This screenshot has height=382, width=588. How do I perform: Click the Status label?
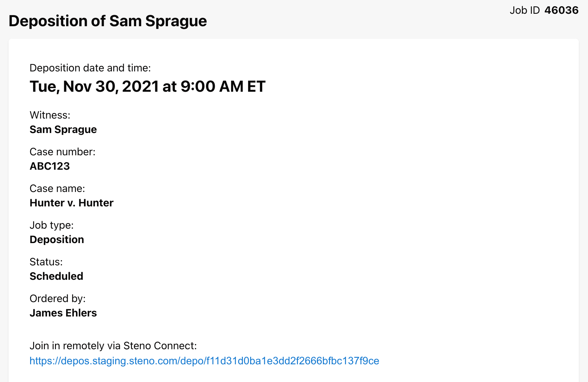point(46,262)
